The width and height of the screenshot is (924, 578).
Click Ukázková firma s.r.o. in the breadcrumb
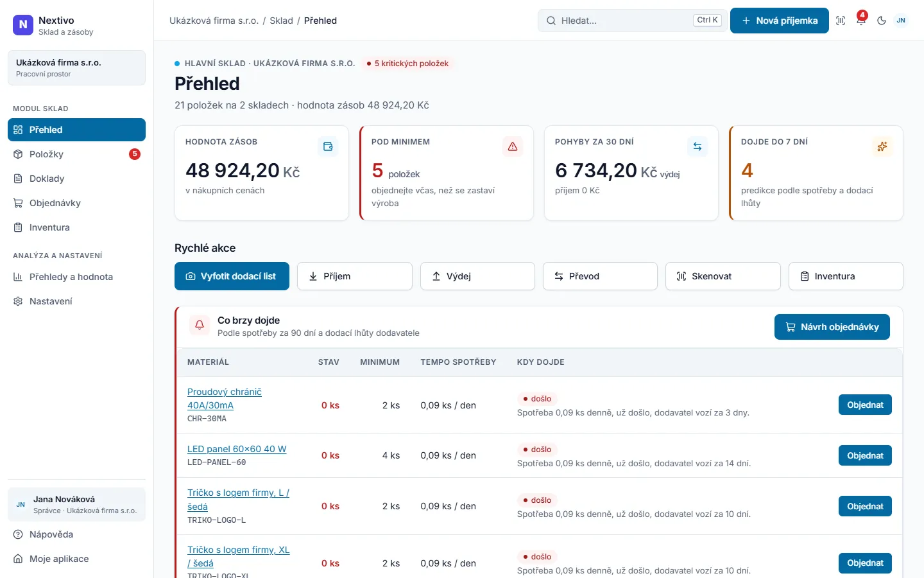214,21
